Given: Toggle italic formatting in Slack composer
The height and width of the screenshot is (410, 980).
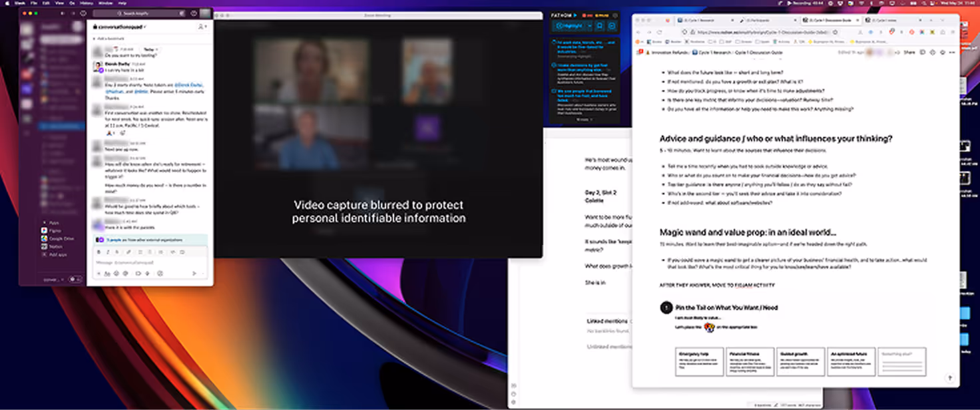Looking at the screenshot, I should 108,252.
